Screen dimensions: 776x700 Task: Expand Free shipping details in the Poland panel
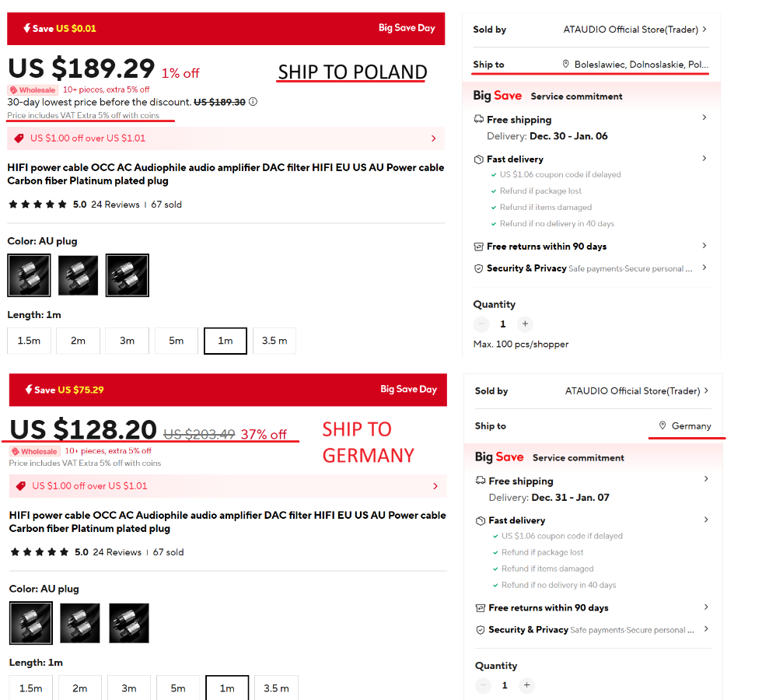coord(590,119)
